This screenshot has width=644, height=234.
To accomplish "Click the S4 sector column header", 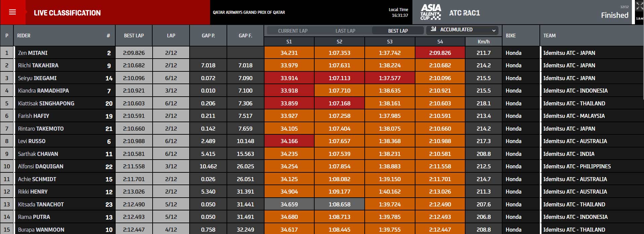I will (x=440, y=42).
